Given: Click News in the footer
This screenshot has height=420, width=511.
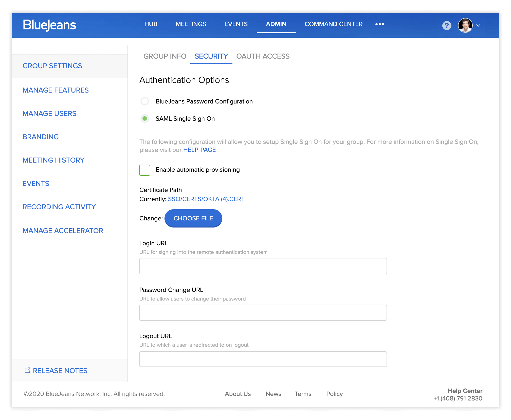Looking at the screenshot, I should (273, 394).
